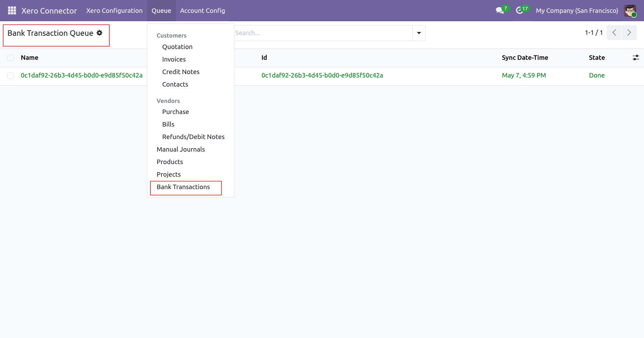Sort by the Name column header
The width and height of the screenshot is (644, 338).
30,58
